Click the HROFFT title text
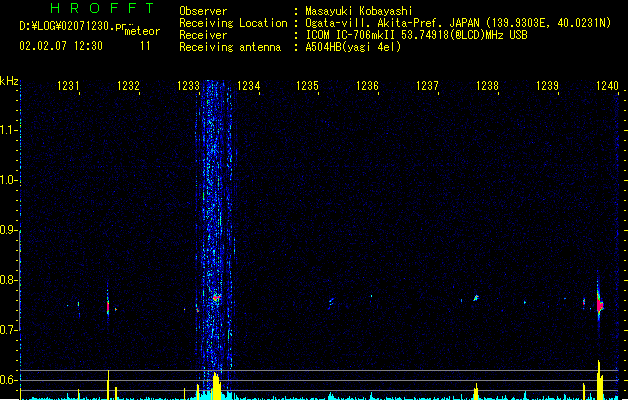The width and height of the screenshot is (629, 400). [x=102, y=8]
